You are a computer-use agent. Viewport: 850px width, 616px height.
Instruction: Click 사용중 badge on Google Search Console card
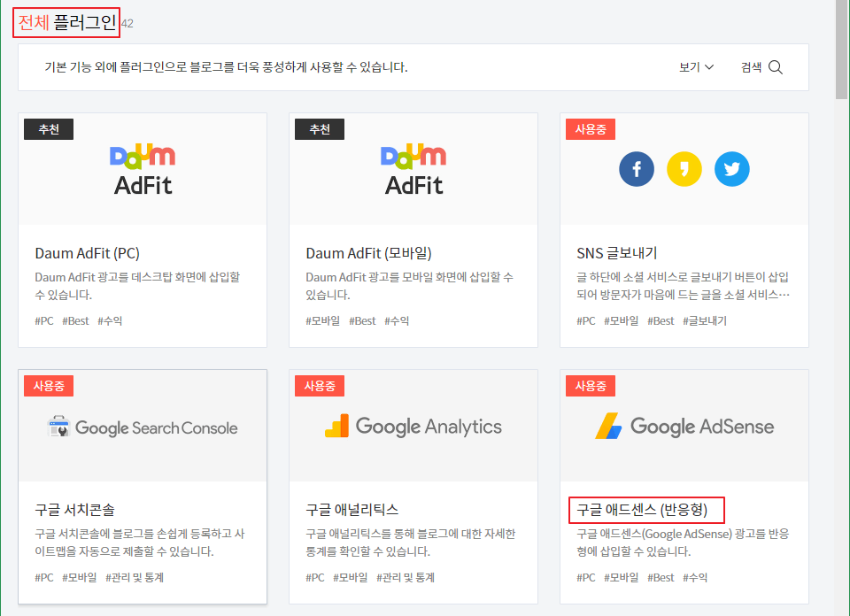click(49, 386)
